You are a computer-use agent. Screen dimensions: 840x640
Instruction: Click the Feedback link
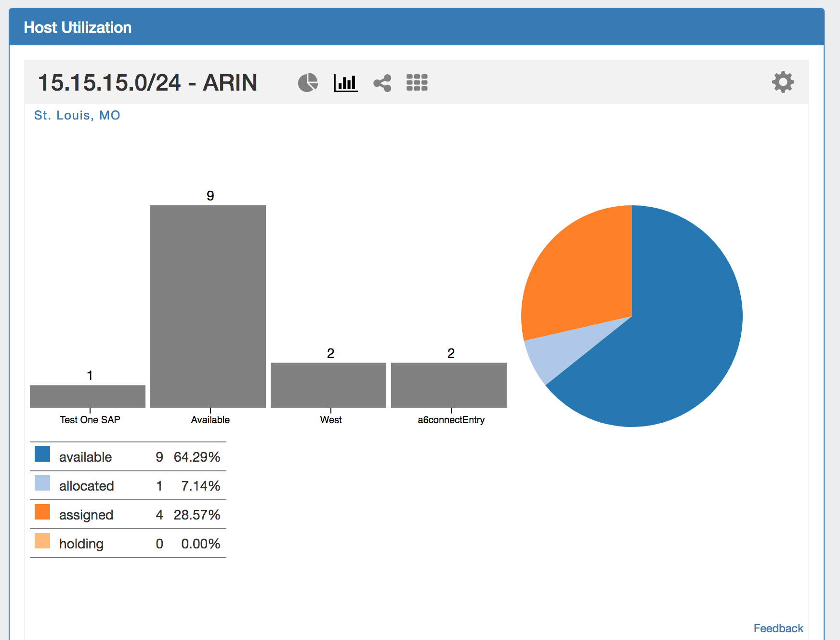pos(778,628)
